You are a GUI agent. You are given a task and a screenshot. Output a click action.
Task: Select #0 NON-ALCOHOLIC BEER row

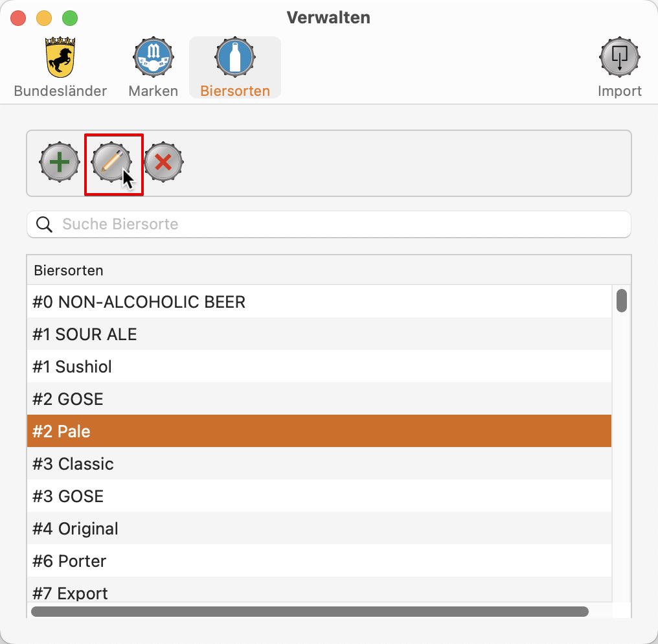point(319,302)
